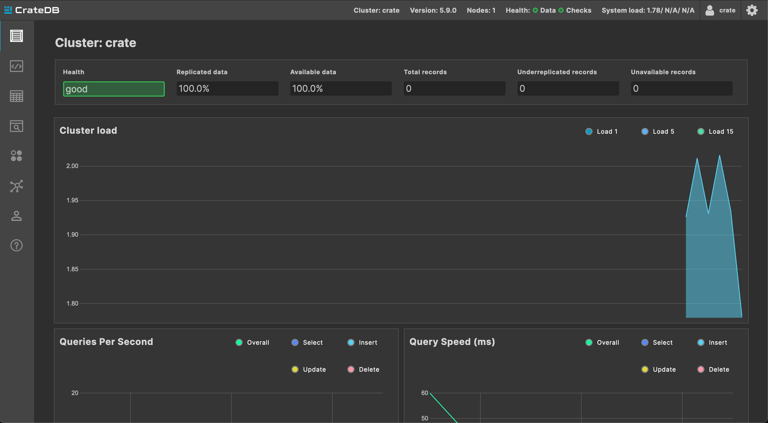The width and height of the screenshot is (768, 423).
Task: Click the crate user avatar icon
Action: tap(709, 10)
